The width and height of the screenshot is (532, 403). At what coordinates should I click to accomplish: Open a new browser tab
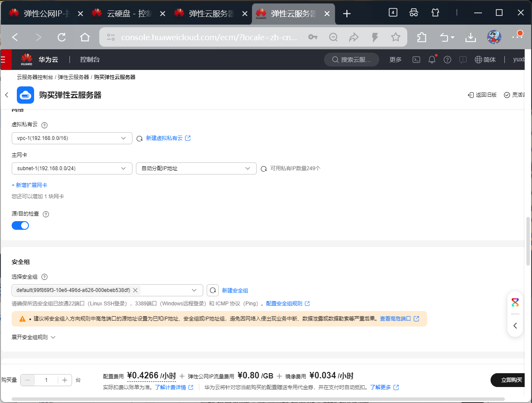(347, 14)
